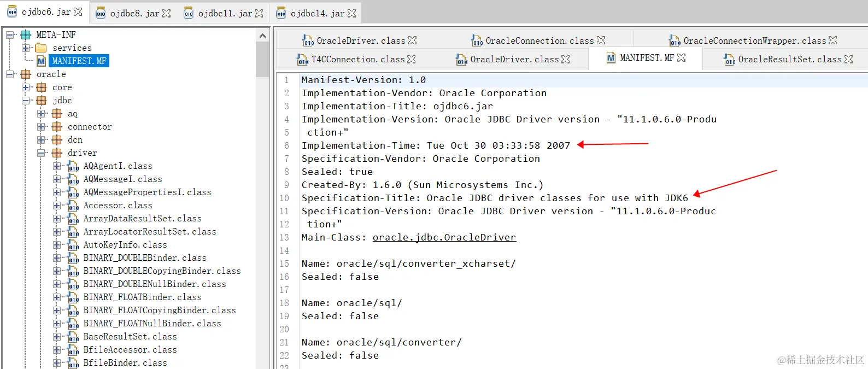Viewport: 868px width, 369px height.
Task: Select ArrayLocatorResultSet.class in the tree
Action: [150, 232]
